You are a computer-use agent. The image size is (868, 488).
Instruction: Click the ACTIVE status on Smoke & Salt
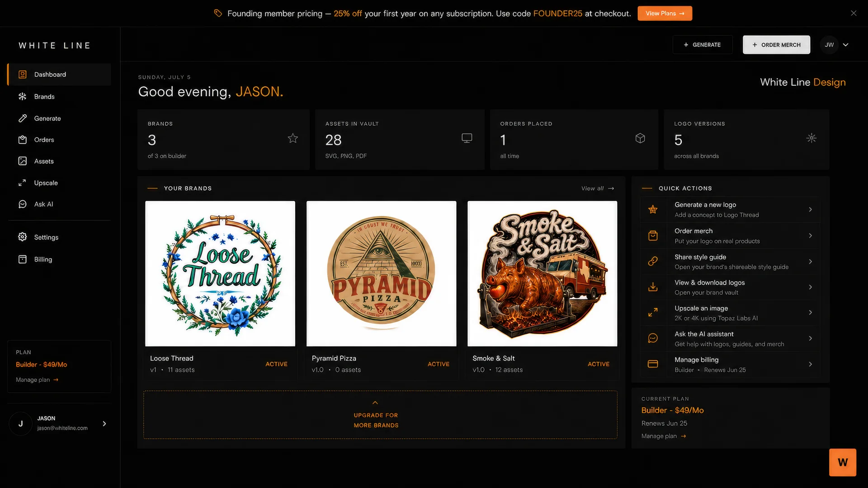[x=599, y=364]
